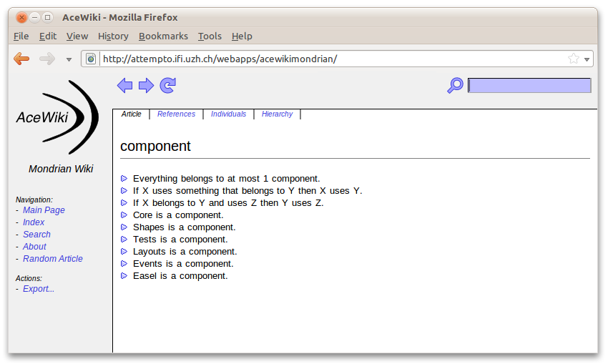Switch to the References tab
Screen dimensions: 608x364
point(176,114)
